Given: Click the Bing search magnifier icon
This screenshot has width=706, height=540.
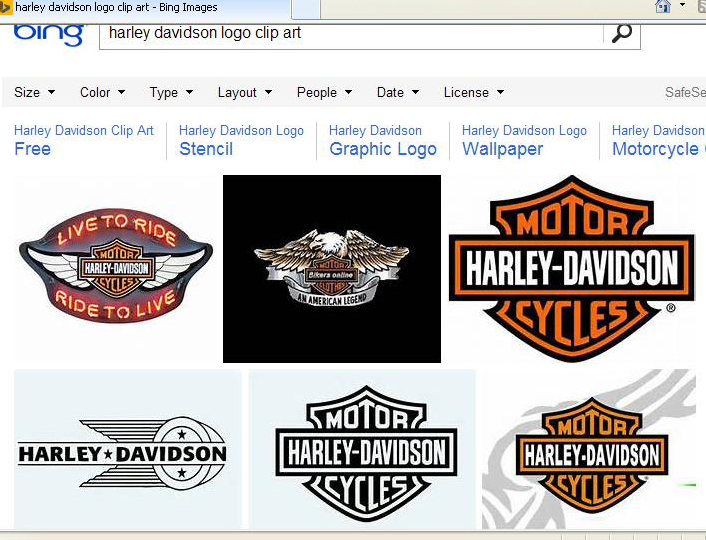Looking at the screenshot, I should [622, 33].
